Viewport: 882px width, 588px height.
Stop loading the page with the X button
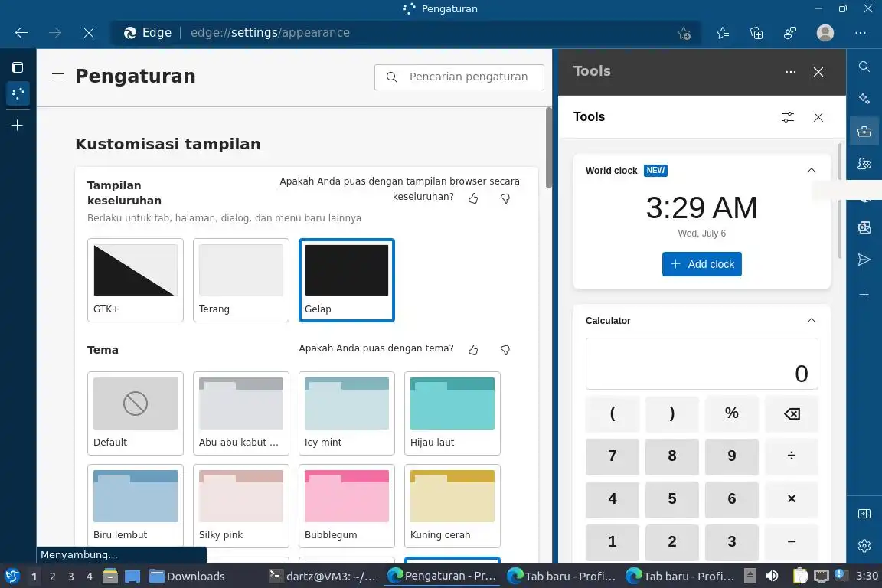click(89, 33)
